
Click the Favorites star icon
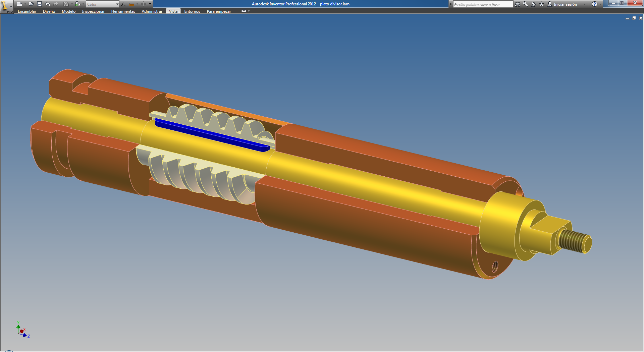(541, 4)
